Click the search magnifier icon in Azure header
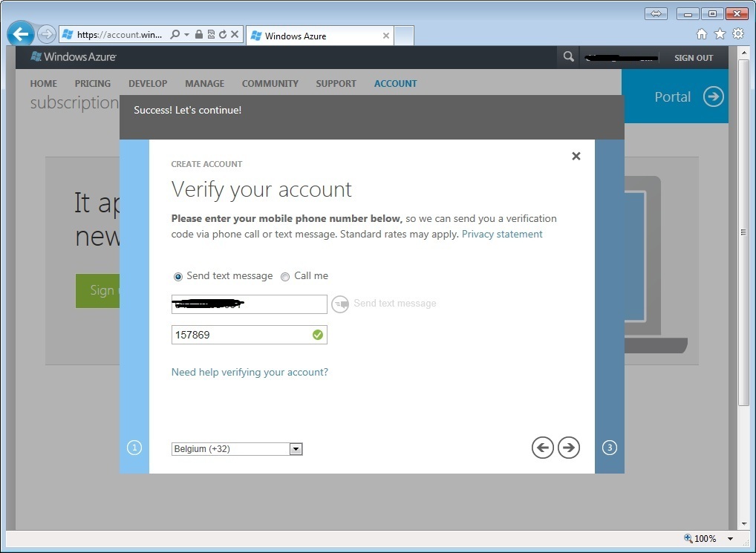The width and height of the screenshot is (756, 553). pos(568,57)
